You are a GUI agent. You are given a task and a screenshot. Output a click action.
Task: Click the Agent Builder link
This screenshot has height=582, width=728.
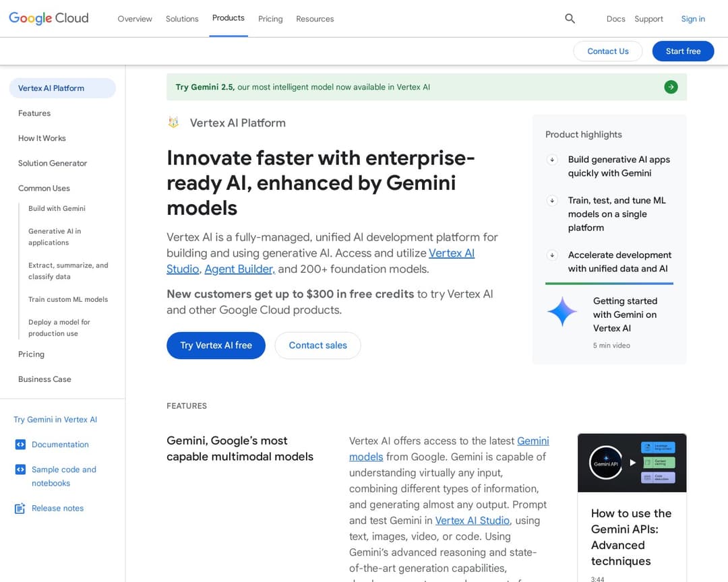point(239,269)
